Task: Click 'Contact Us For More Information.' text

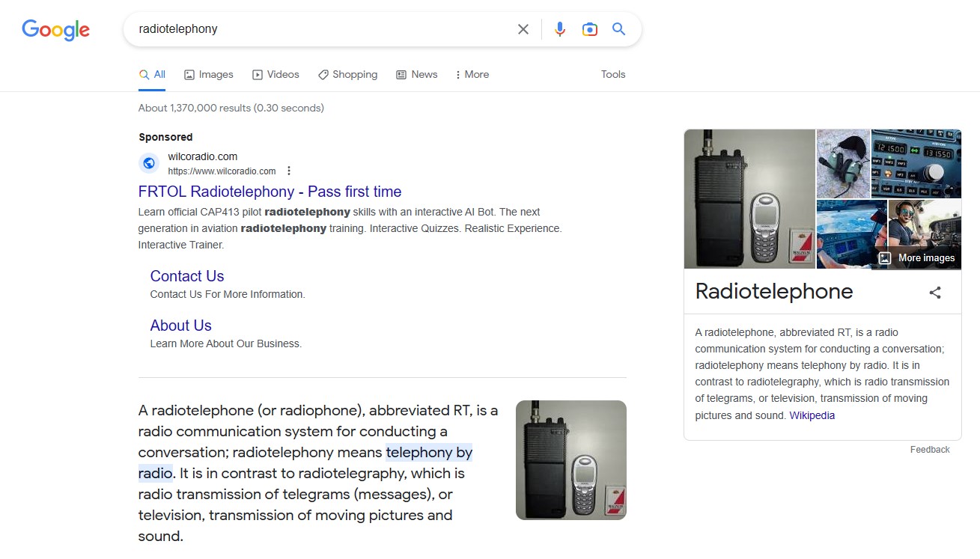Action: (x=228, y=294)
